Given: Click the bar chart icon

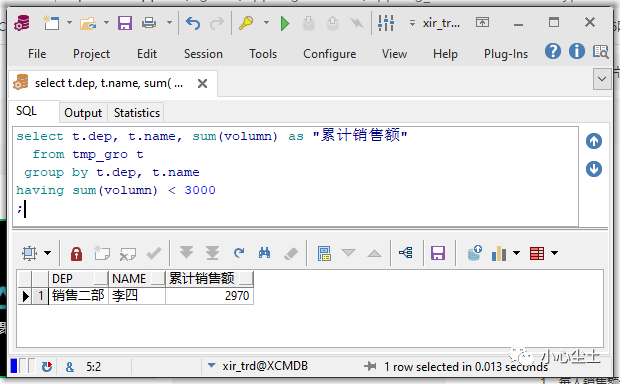Looking at the screenshot, I should click(x=499, y=253).
